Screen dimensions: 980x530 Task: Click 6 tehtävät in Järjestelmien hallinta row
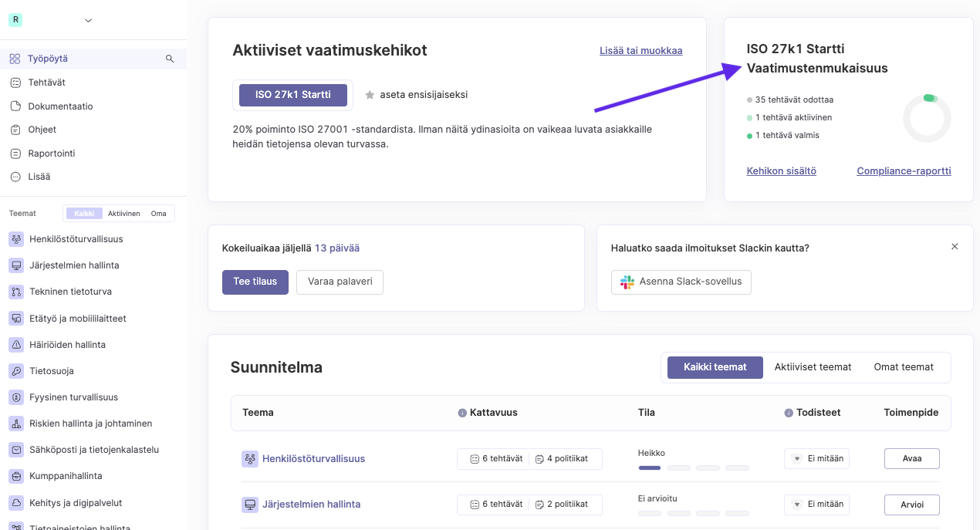[495, 504]
